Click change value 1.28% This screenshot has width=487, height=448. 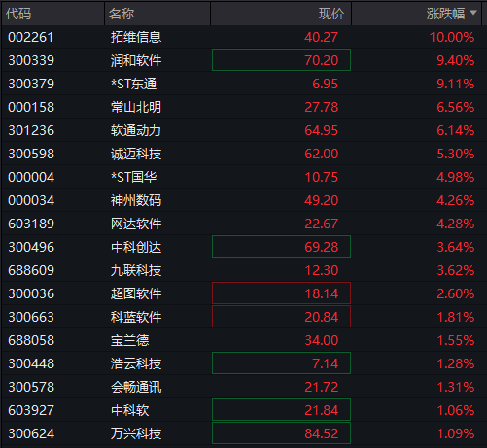[456, 363]
